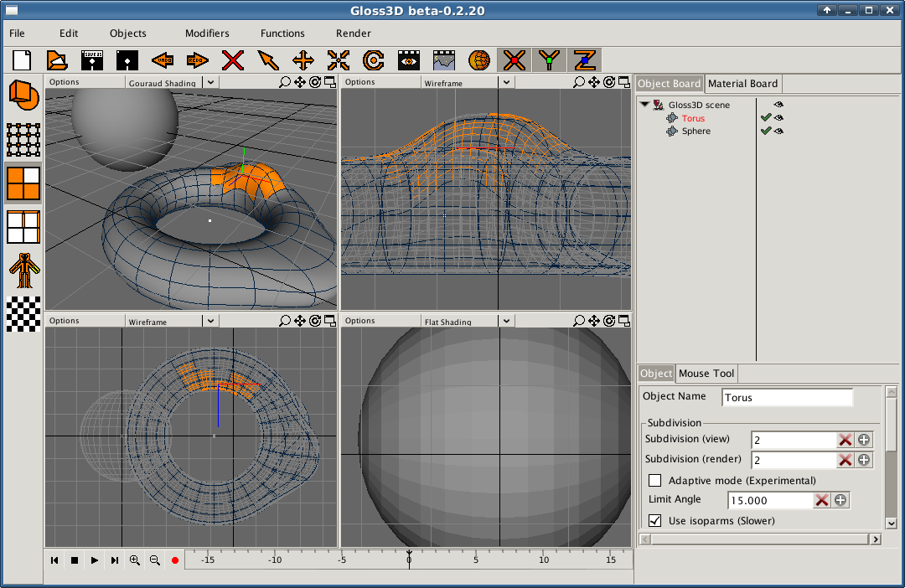905x588 pixels.
Task: Create a new scene with the blank page icon
Action: (x=22, y=60)
